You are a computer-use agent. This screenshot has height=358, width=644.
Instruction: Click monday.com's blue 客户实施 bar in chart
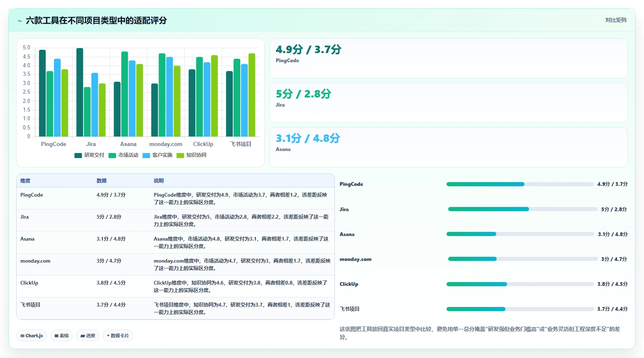(x=169, y=97)
